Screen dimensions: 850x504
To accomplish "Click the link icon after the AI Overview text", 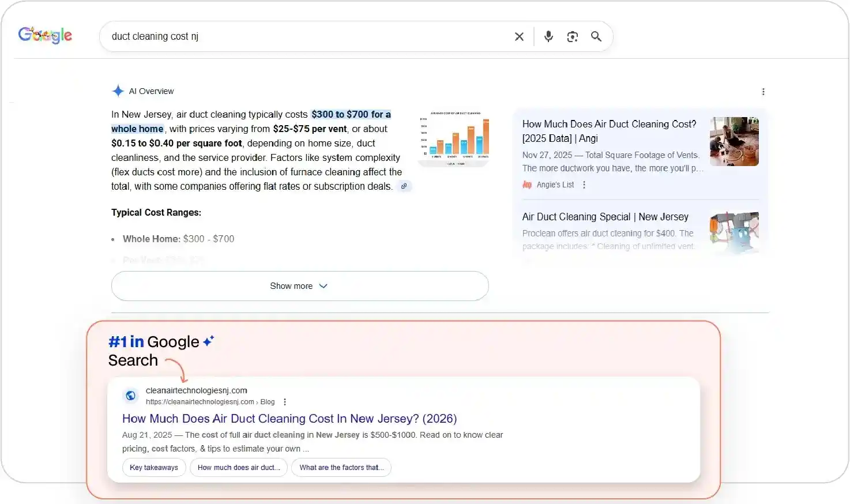I will point(404,186).
